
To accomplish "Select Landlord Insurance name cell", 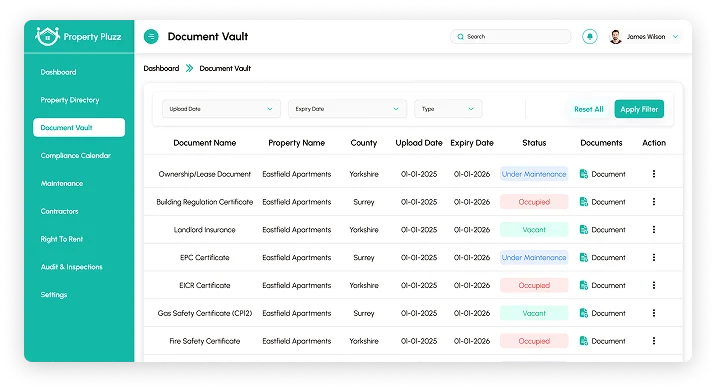I will [x=205, y=230].
